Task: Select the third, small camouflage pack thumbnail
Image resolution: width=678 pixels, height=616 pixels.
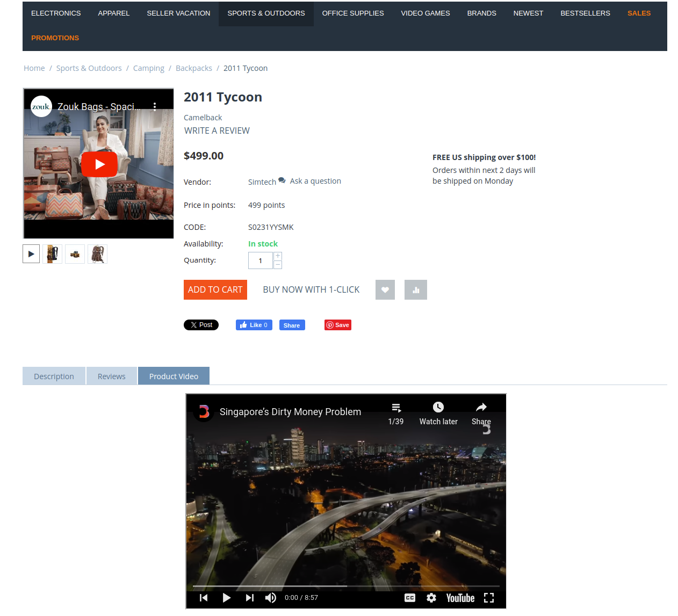Action: click(75, 254)
